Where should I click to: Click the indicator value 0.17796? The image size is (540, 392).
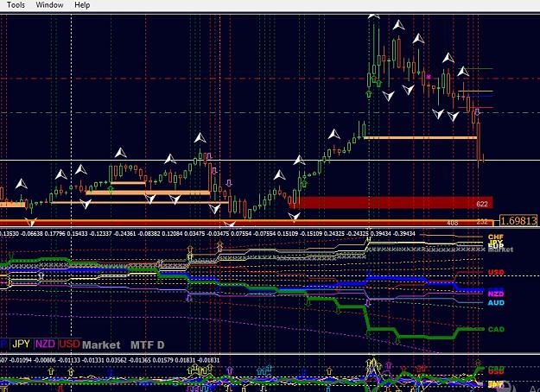54,234
